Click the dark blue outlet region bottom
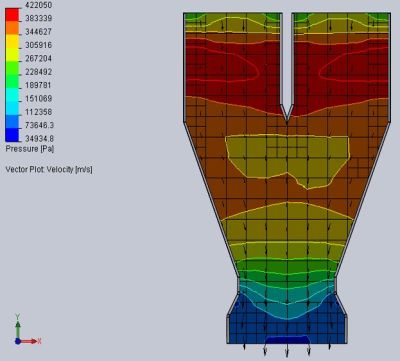The image size is (400, 361). pos(287,330)
